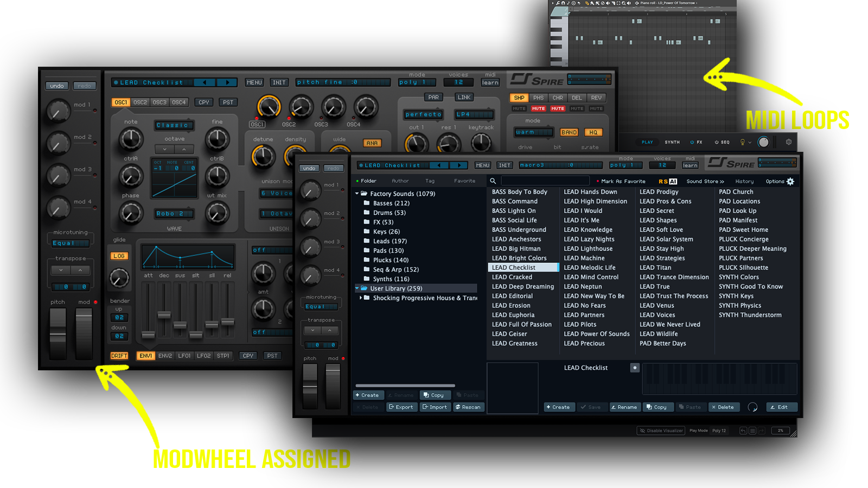Toggle the BAND button in the shaper section

[569, 132]
